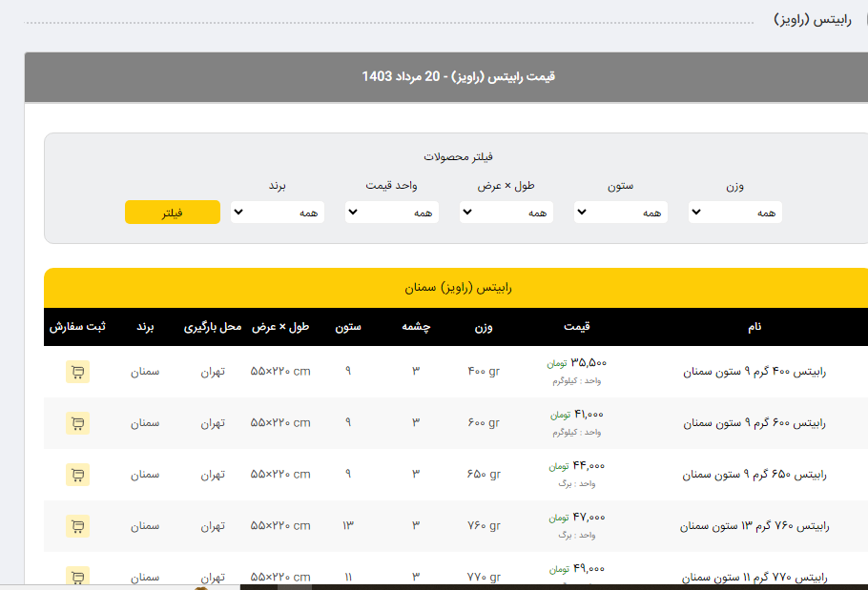
Task: Click the قیمت column header
Action: [x=576, y=327]
